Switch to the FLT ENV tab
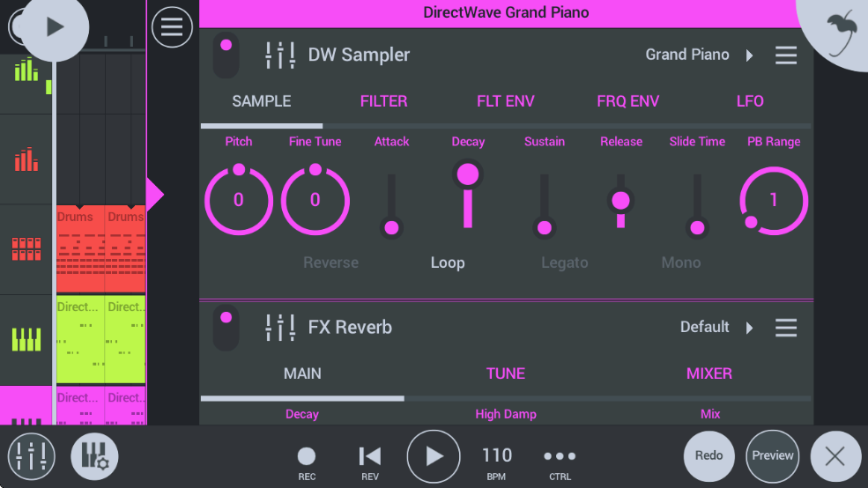 pos(506,101)
